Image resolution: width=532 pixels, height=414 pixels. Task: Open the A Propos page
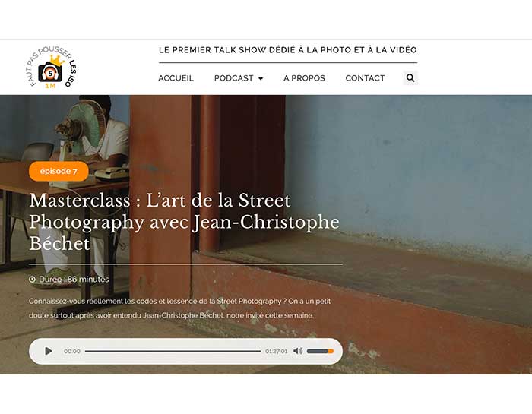(304, 78)
